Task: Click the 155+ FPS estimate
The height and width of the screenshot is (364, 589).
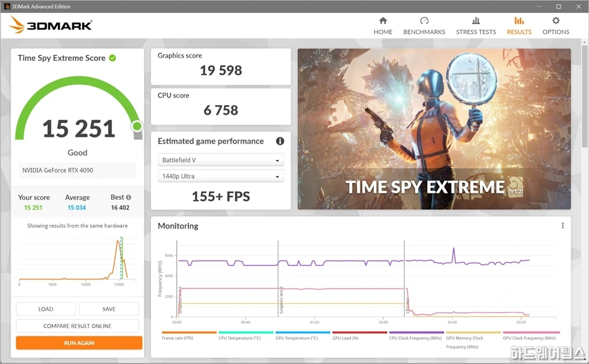Action: pos(221,197)
